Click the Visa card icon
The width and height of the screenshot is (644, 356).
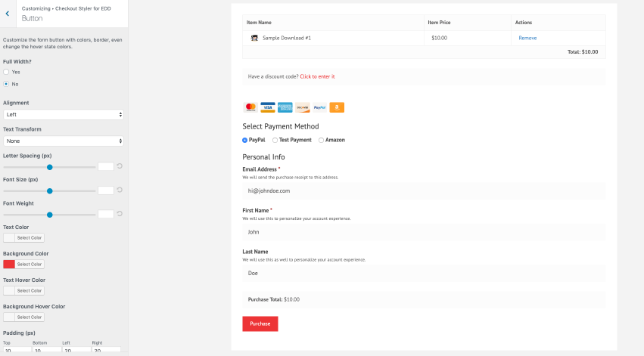click(x=268, y=107)
